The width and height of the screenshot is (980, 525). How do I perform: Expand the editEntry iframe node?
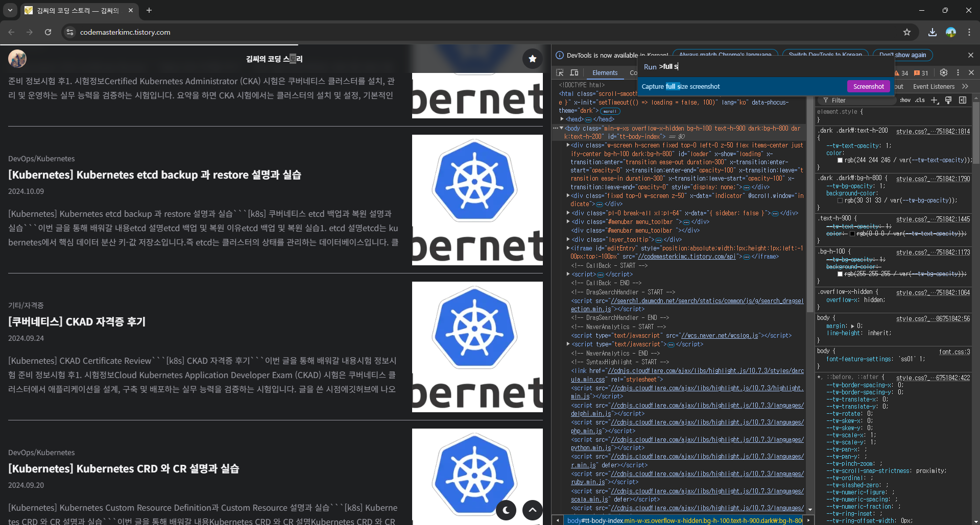click(x=568, y=247)
